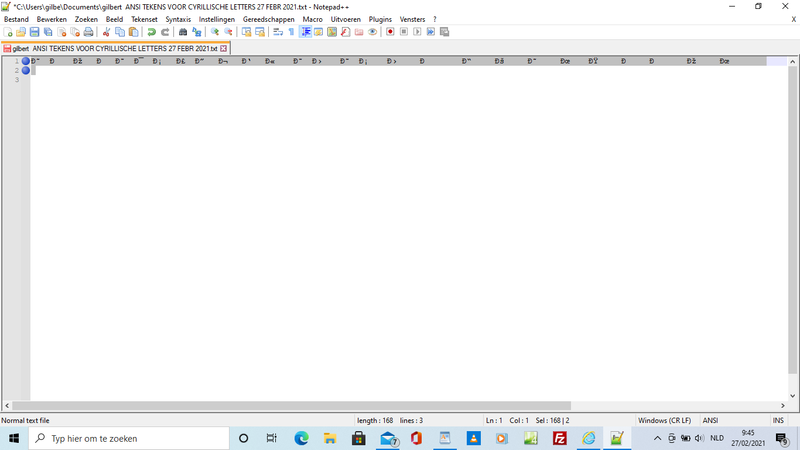The width and height of the screenshot is (800, 450).
Task: Save the recorded macro icon
Action: (444, 32)
